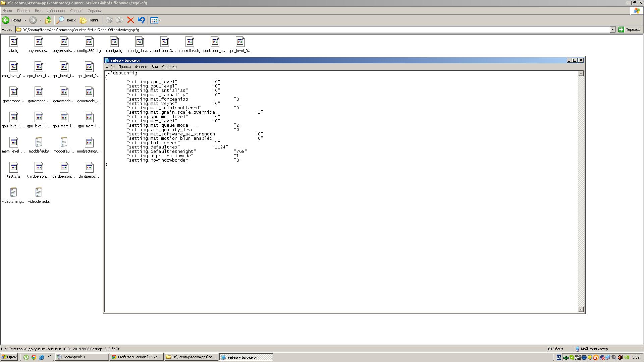Open the Формат menu in Notepad
This screenshot has height=362, width=644.
pos(141,67)
